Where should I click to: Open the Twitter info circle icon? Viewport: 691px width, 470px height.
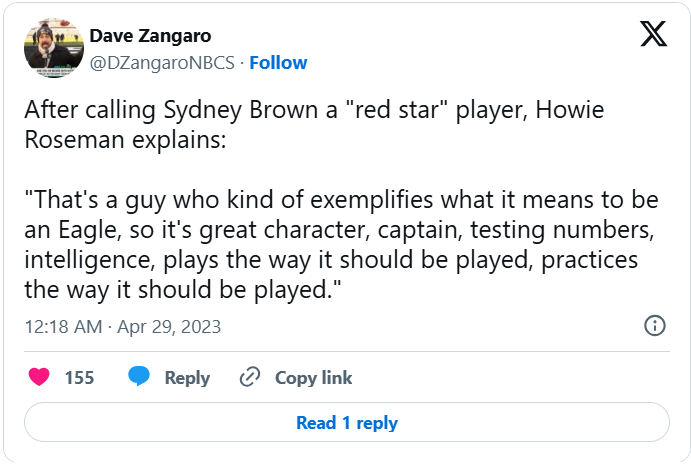pyautogui.click(x=655, y=325)
